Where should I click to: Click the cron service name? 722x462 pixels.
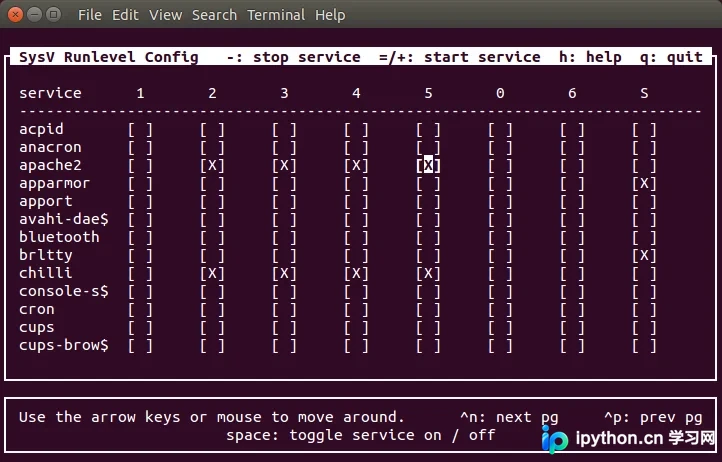(x=36, y=309)
